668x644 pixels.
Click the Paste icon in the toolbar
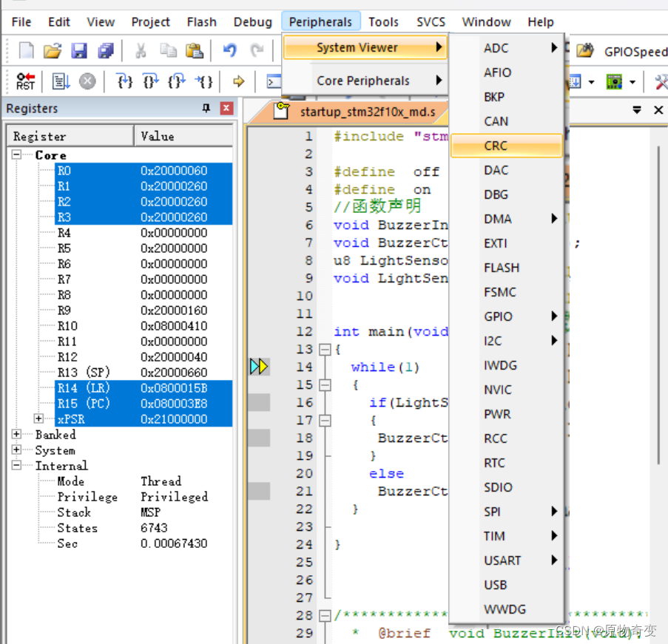(x=195, y=50)
